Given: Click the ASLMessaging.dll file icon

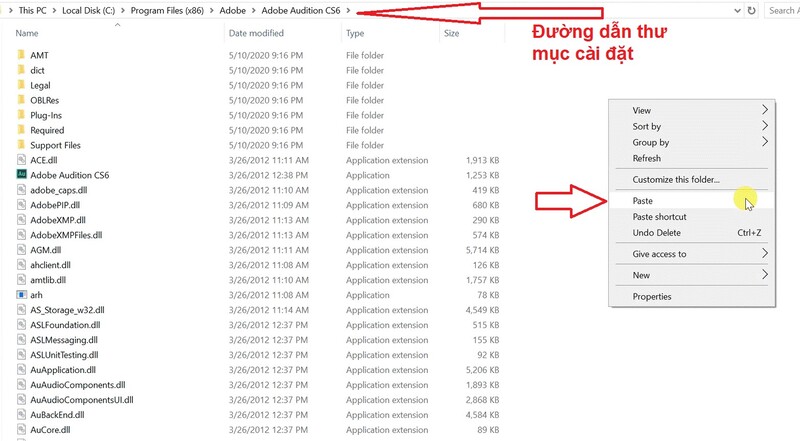Looking at the screenshot, I should coord(21,339).
